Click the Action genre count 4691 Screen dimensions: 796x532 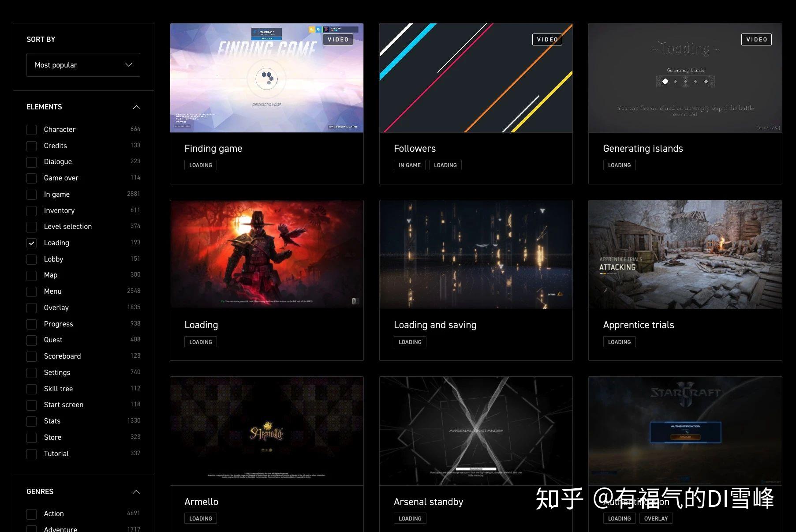point(134,513)
